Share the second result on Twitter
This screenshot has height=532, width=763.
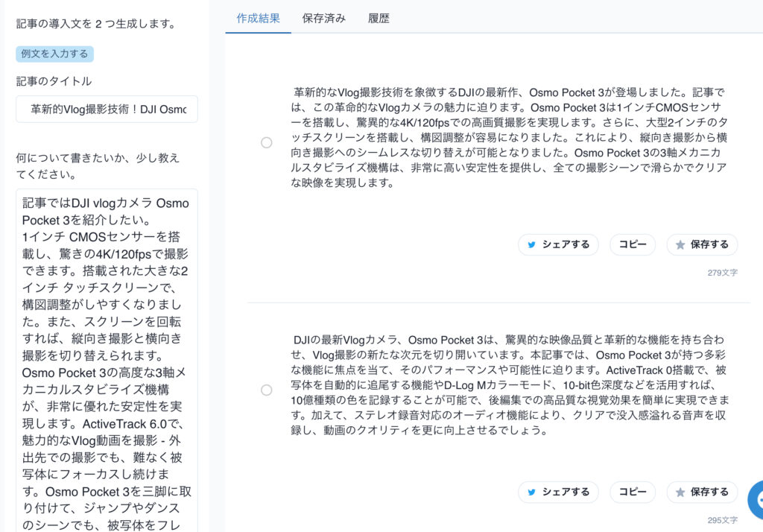click(558, 492)
